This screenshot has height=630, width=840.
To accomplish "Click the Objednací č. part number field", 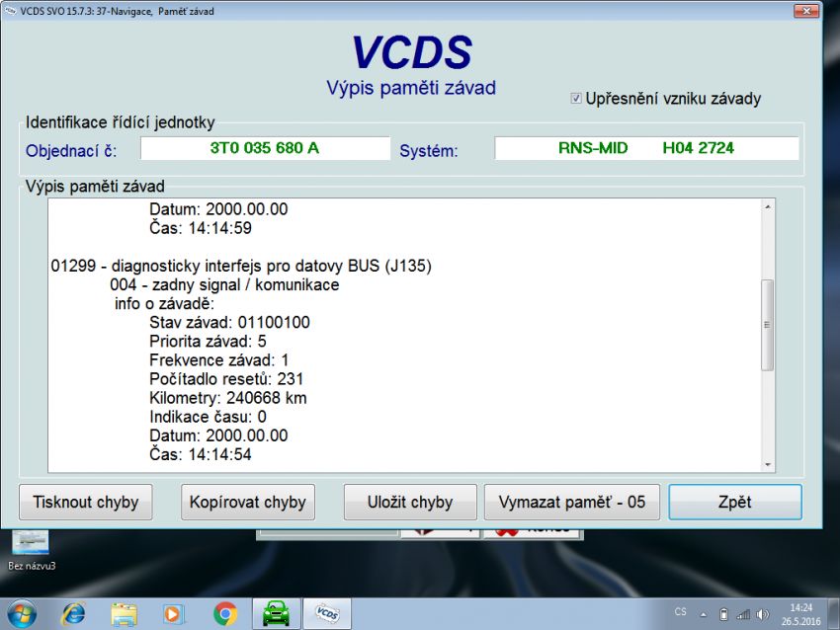I will click(x=265, y=149).
